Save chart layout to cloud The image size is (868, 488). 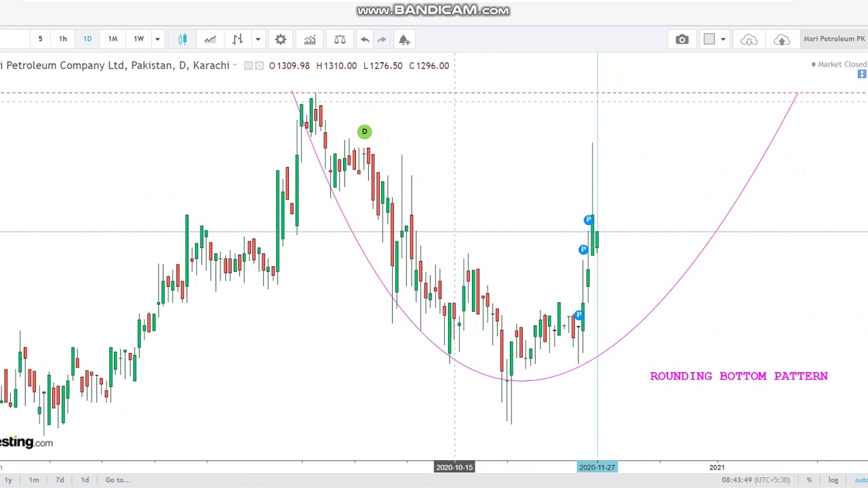click(x=782, y=39)
